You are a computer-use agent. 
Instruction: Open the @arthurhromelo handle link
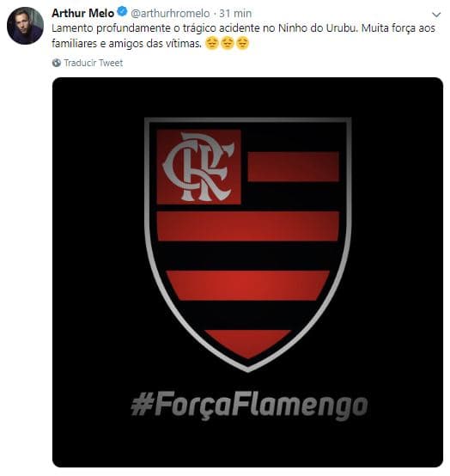(170, 14)
